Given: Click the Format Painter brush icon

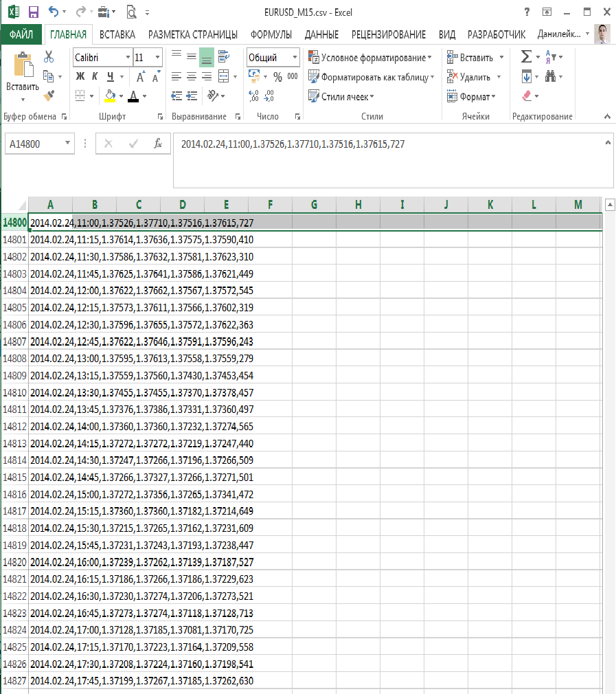Looking at the screenshot, I should (49, 95).
